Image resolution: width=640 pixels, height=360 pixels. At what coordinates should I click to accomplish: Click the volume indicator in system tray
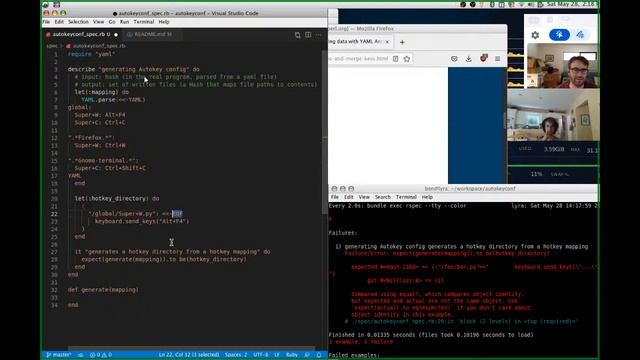531,4
